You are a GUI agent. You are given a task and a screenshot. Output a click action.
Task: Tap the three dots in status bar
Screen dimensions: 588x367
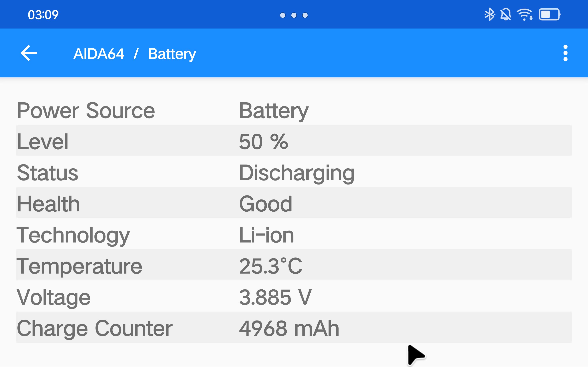[294, 15]
